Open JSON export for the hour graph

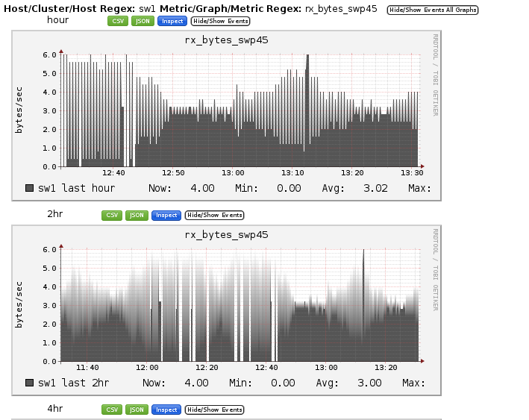point(143,21)
